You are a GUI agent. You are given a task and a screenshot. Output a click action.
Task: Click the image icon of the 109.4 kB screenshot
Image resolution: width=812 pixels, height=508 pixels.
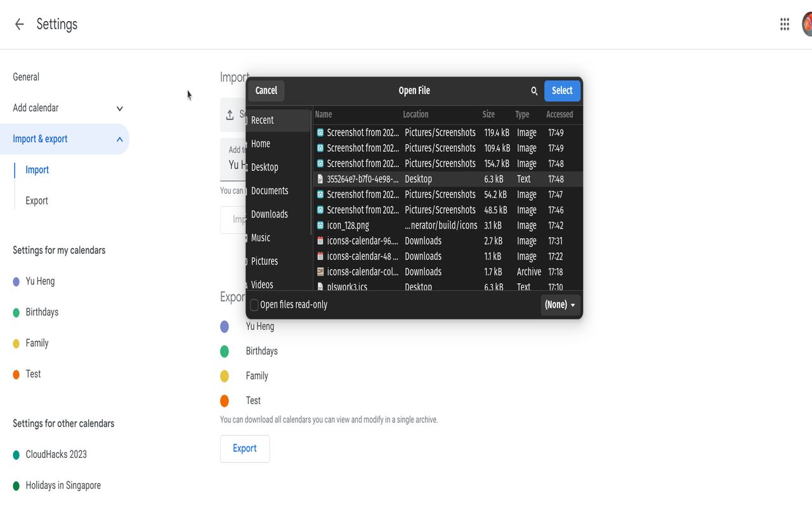(x=320, y=148)
